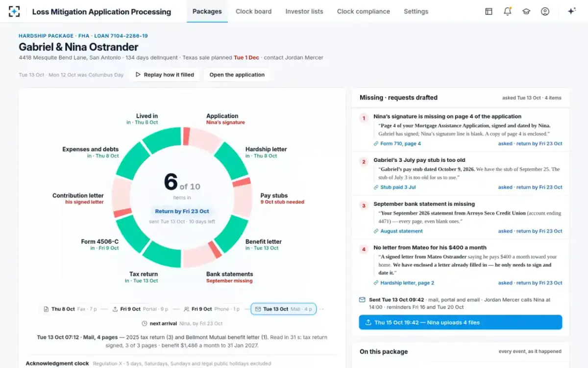Open the graduation cap learning icon
Screen dimensions: 588x368
click(x=526, y=11)
